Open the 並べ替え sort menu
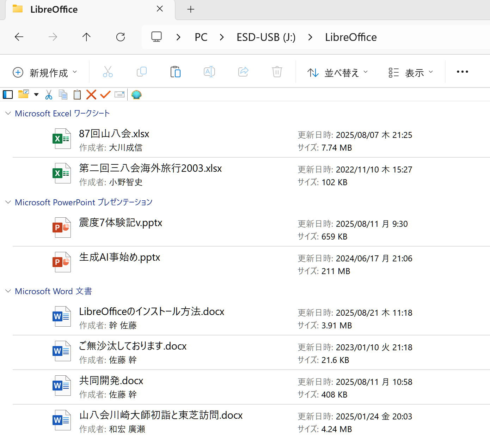 click(337, 73)
